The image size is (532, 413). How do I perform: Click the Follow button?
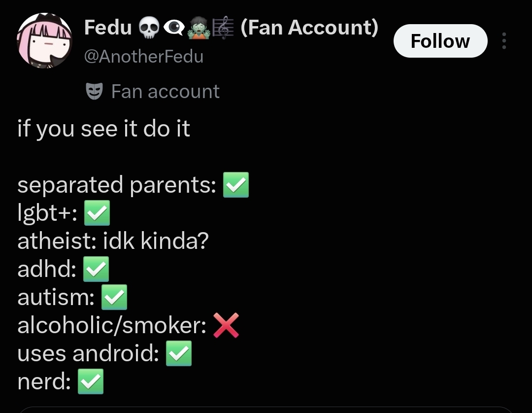[x=440, y=41]
